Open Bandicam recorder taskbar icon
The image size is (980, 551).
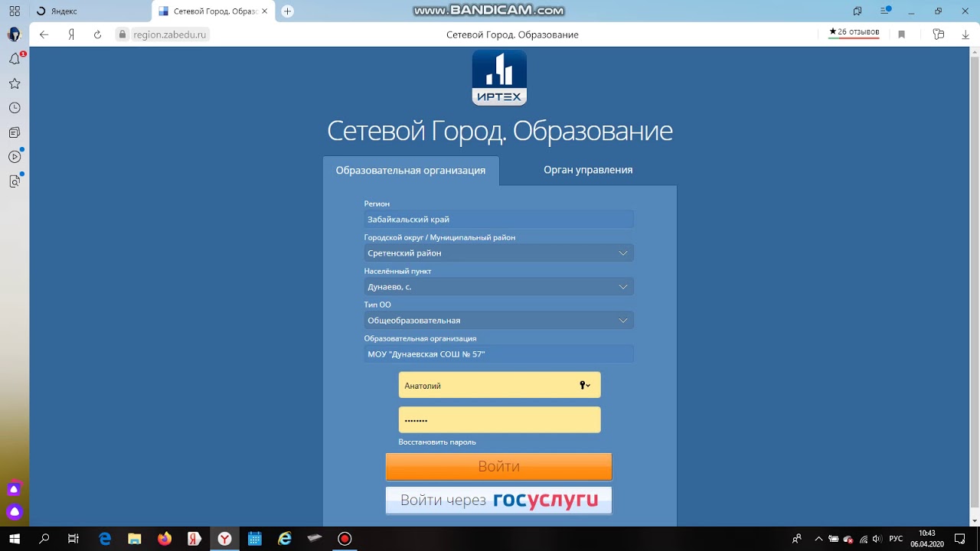coord(345,539)
